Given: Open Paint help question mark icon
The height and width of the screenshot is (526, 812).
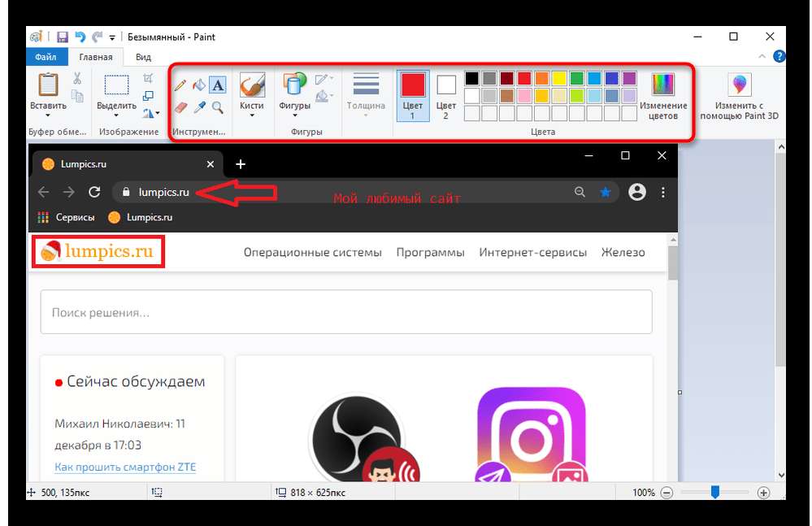Looking at the screenshot, I should point(779,56).
